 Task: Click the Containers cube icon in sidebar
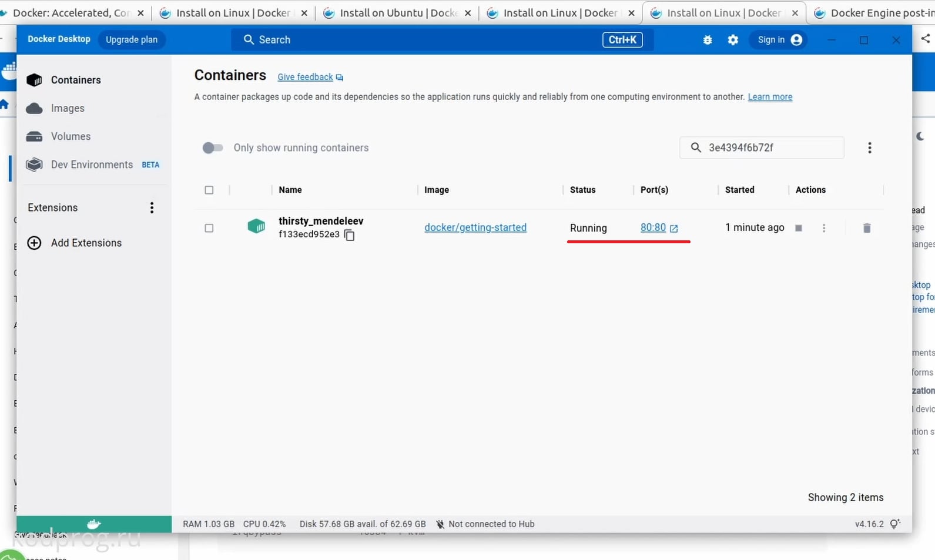tap(35, 80)
